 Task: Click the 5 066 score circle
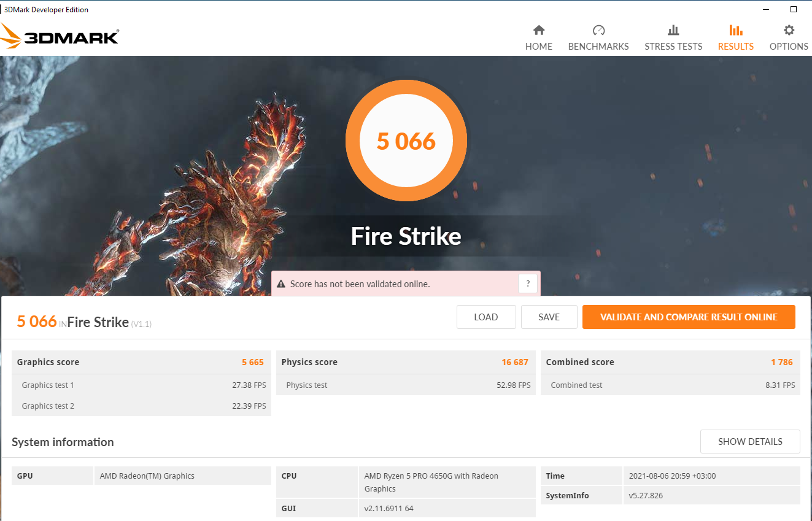coord(406,141)
